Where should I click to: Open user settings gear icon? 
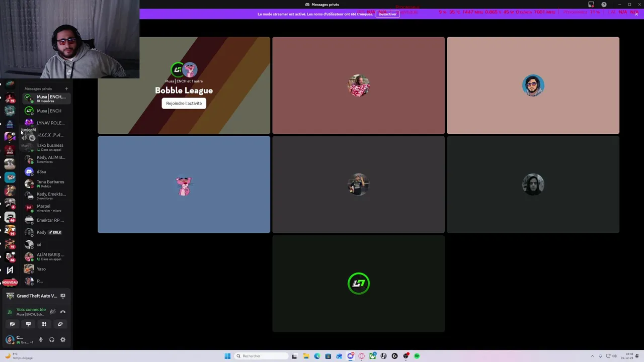click(63, 340)
